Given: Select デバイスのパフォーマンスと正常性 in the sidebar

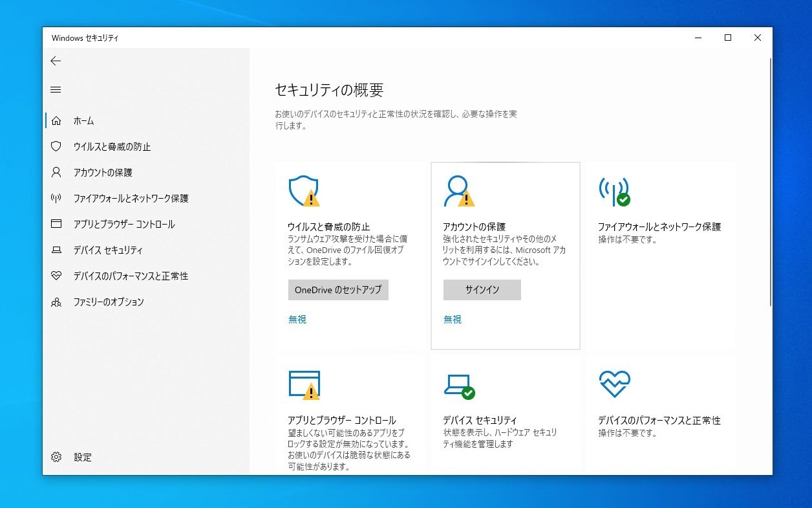Looking at the screenshot, I should point(131,276).
